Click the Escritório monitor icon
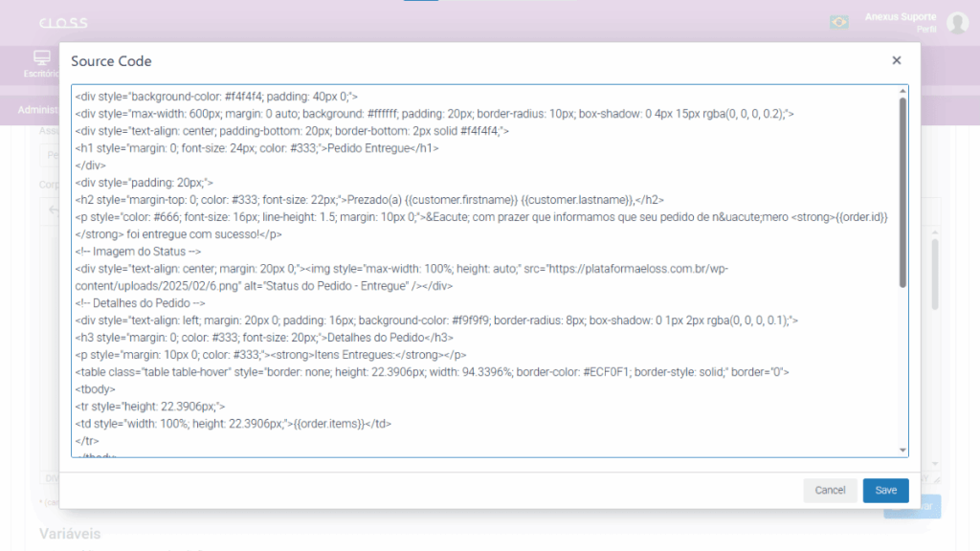This screenshot has width=980, height=551. pyautogui.click(x=41, y=58)
